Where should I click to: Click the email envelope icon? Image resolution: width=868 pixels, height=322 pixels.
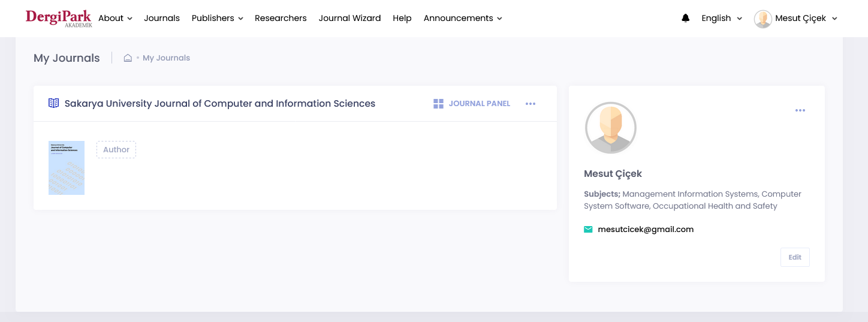(x=588, y=229)
